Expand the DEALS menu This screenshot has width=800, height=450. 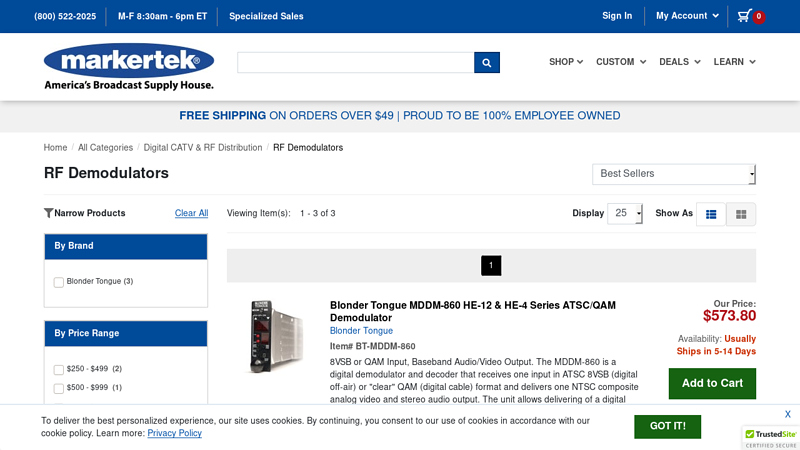click(680, 62)
